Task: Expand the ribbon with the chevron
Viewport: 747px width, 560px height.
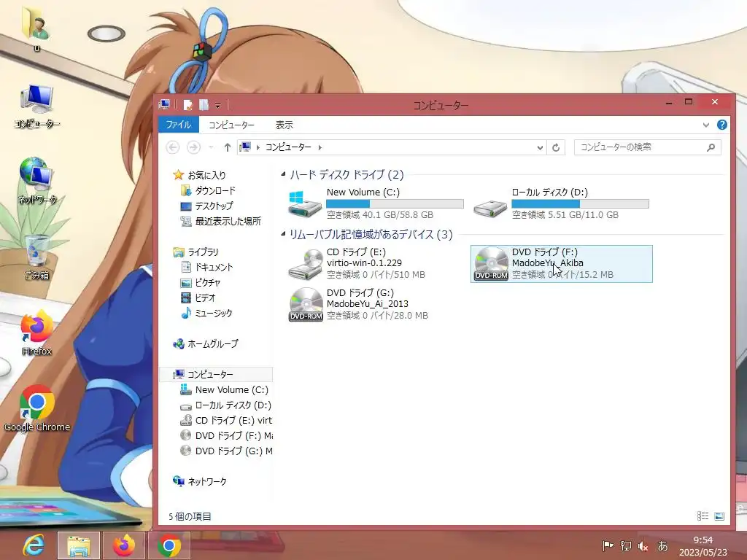Action: pos(705,125)
